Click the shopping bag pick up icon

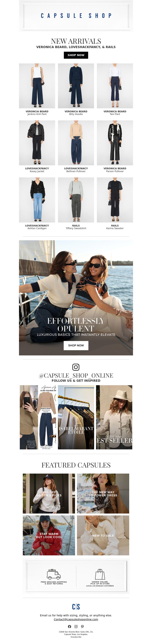click(100, 574)
